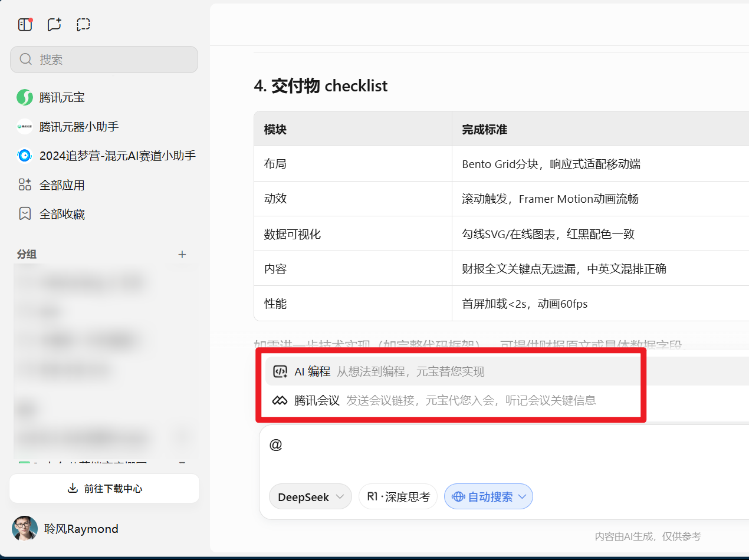Click the 分组 section label
Image resolution: width=749 pixels, height=560 pixels.
[x=27, y=255]
